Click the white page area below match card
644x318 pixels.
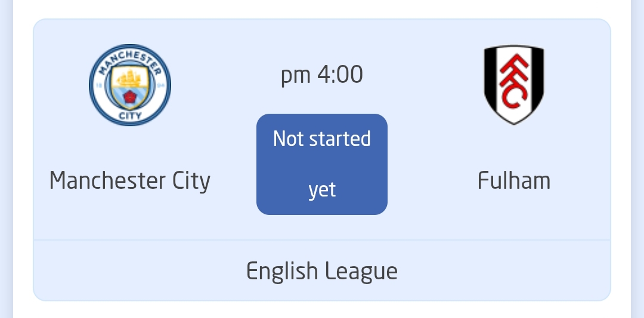tap(322, 310)
